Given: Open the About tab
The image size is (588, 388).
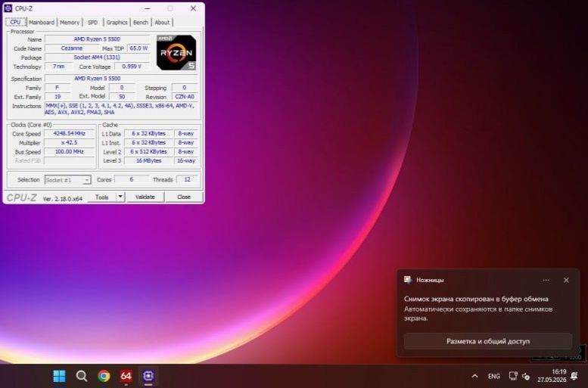Looking at the screenshot, I should pyautogui.click(x=162, y=23).
